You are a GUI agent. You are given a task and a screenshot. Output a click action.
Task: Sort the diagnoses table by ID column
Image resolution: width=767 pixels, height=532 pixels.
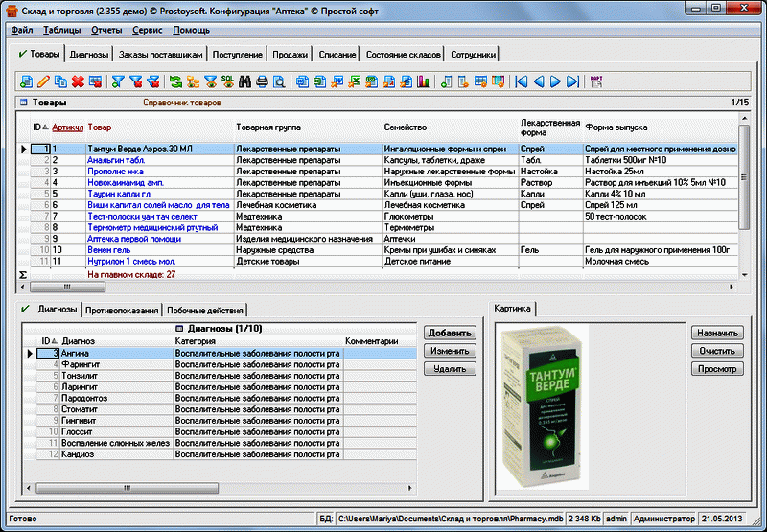[45, 340]
